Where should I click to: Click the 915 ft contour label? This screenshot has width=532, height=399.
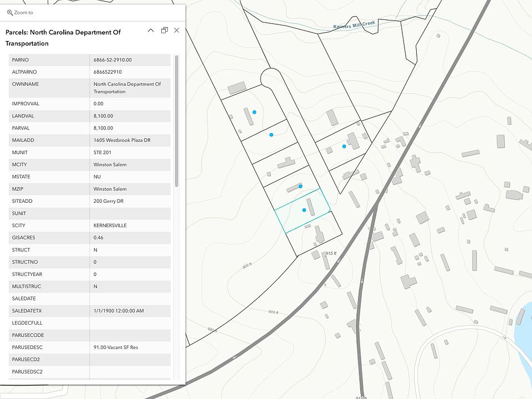331,253
